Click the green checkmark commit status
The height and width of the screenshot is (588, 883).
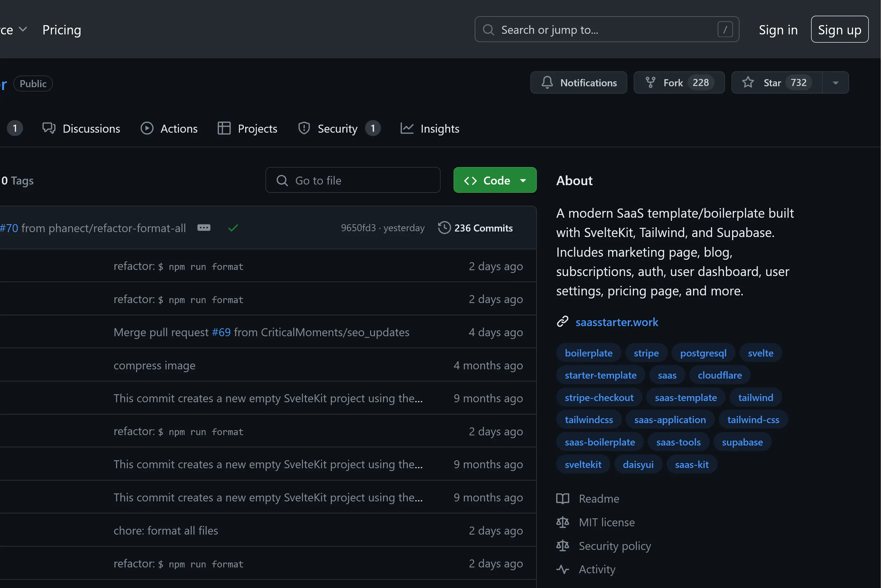click(233, 228)
